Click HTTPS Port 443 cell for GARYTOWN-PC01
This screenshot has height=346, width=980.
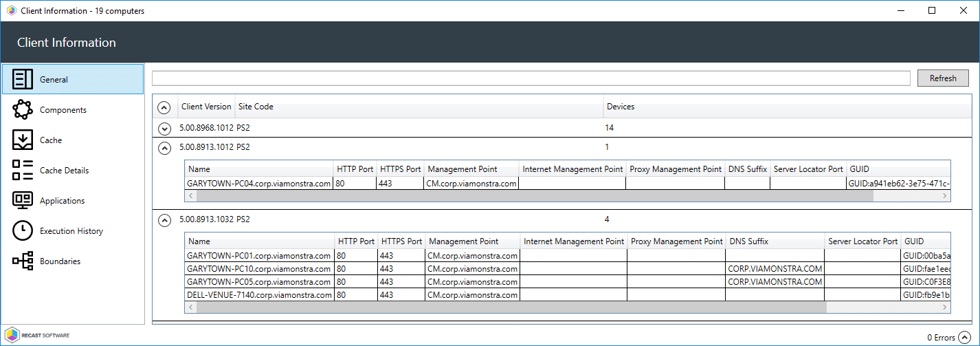coord(401,256)
